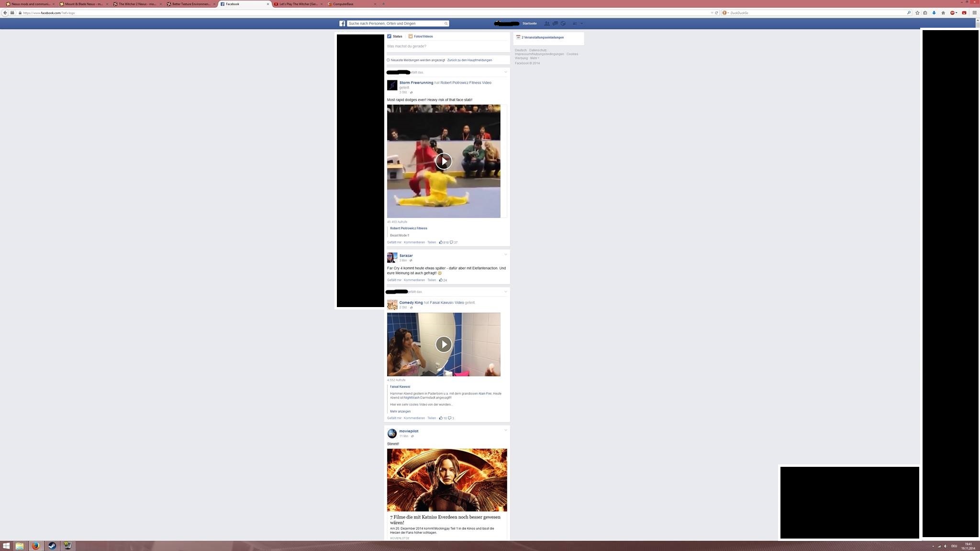
Task: Open Firefox downloads arrow icon
Action: tap(934, 13)
